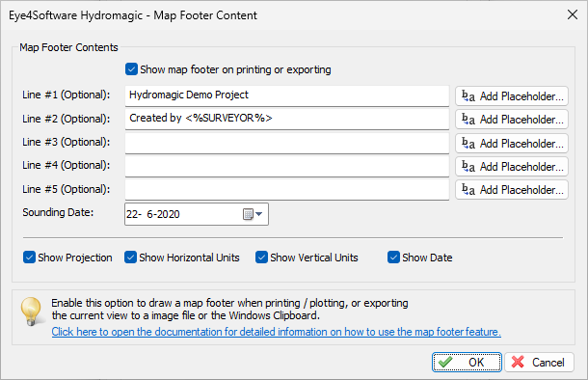Viewport: 588px width, 380px height.
Task: Disable Show Horizontal Units option
Action: coord(130,258)
